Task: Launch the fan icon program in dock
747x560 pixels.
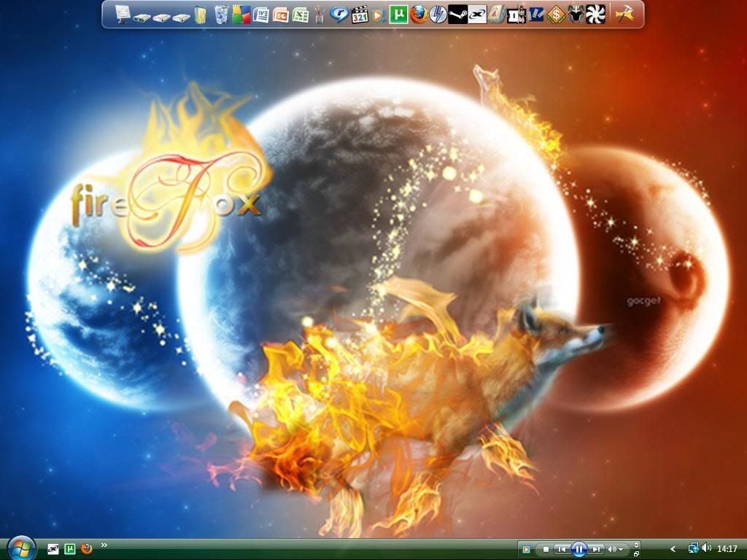Action: (x=595, y=15)
